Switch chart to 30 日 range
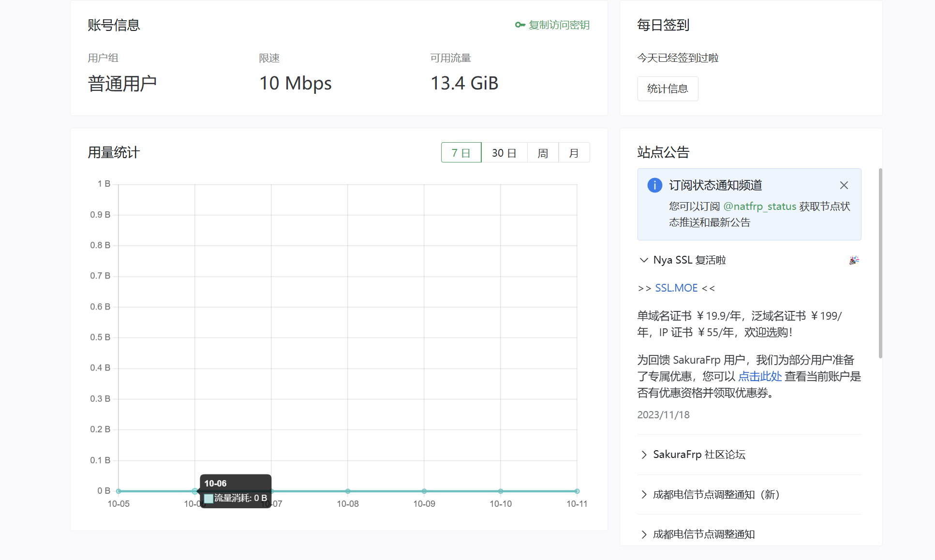This screenshot has width=935, height=560. point(504,152)
